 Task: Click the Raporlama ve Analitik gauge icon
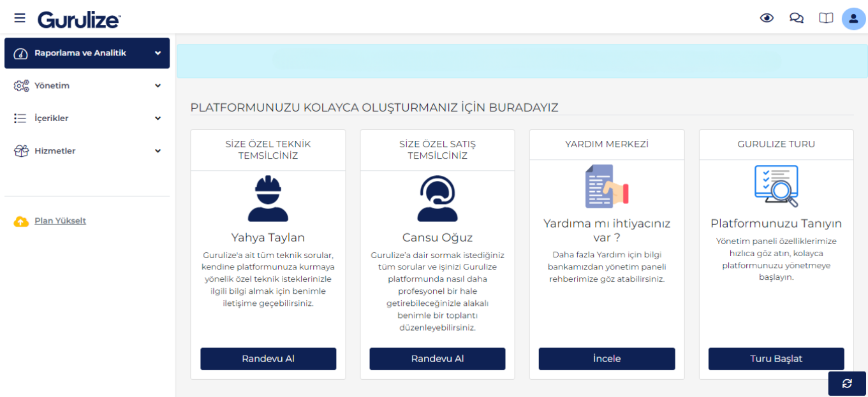pos(20,54)
